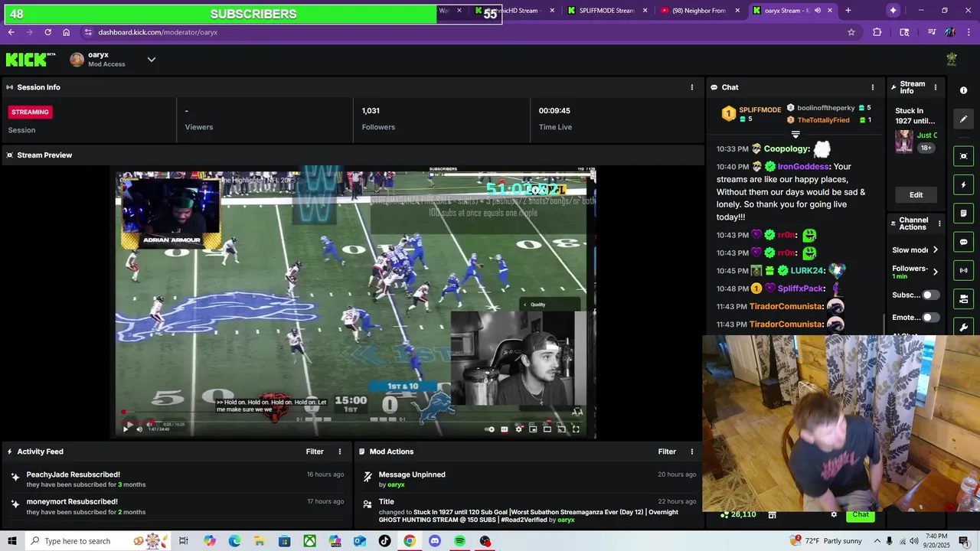Click the notes document sidebar icon
Image resolution: width=980 pixels, height=551 pixels.
[x=963, y=214]
